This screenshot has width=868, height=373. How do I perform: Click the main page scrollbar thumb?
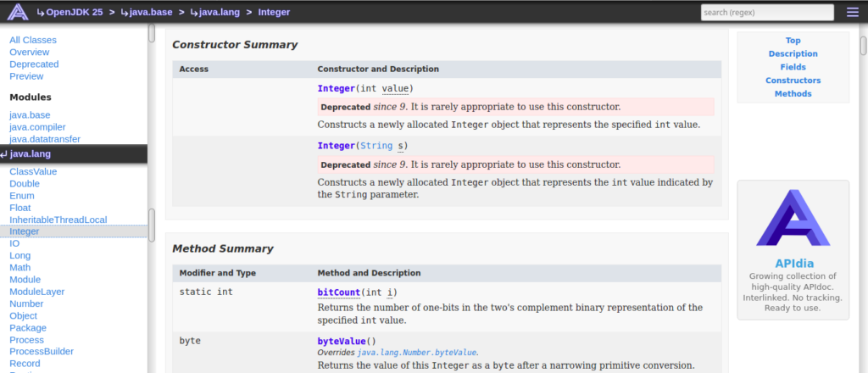[x=863, y=46]
